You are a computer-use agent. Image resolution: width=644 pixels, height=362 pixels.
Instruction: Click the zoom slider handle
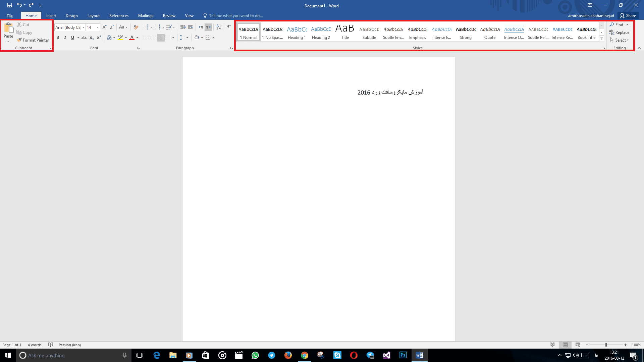(606, 345)
